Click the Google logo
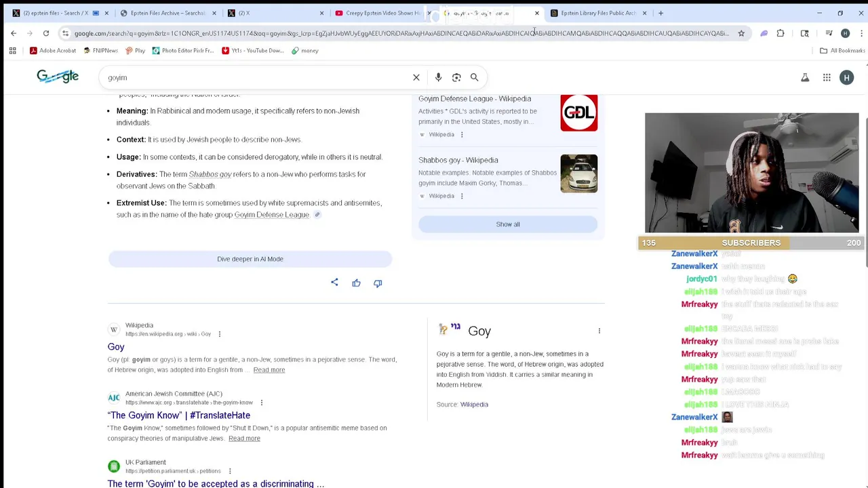The height and width of the screenshot is (488, 868). [58, 77]
